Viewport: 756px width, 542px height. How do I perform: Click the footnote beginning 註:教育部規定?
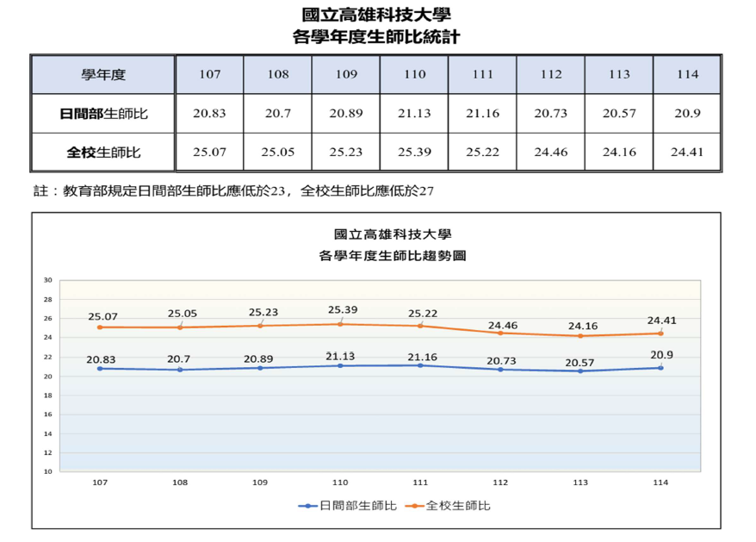point(233,191)
